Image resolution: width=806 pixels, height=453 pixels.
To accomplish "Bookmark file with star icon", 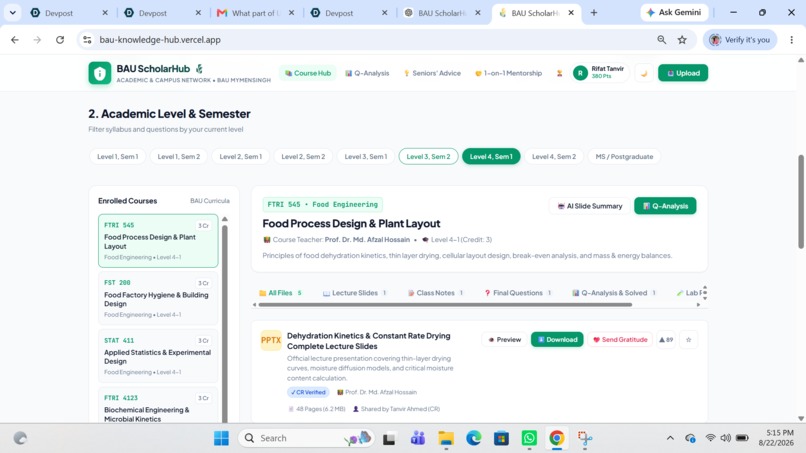I will tap(689, 339).
